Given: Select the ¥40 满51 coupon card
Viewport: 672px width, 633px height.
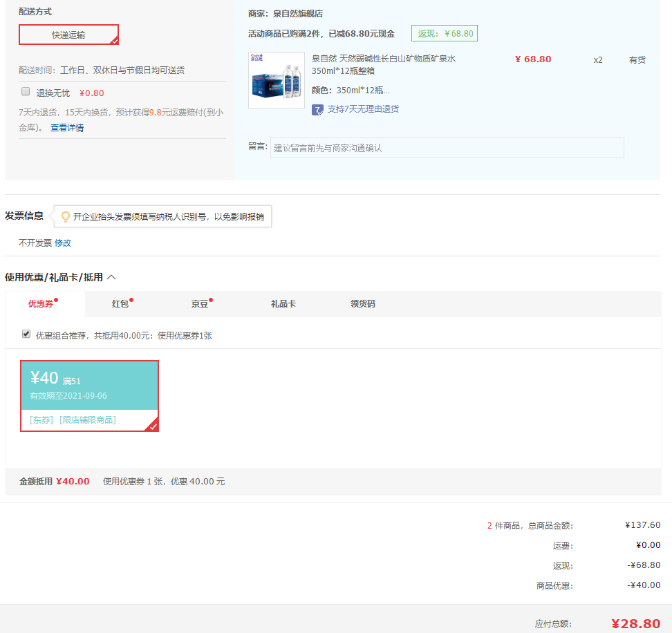Looking at the screenshot, I should pyautogui.click(x=90, y=396).
